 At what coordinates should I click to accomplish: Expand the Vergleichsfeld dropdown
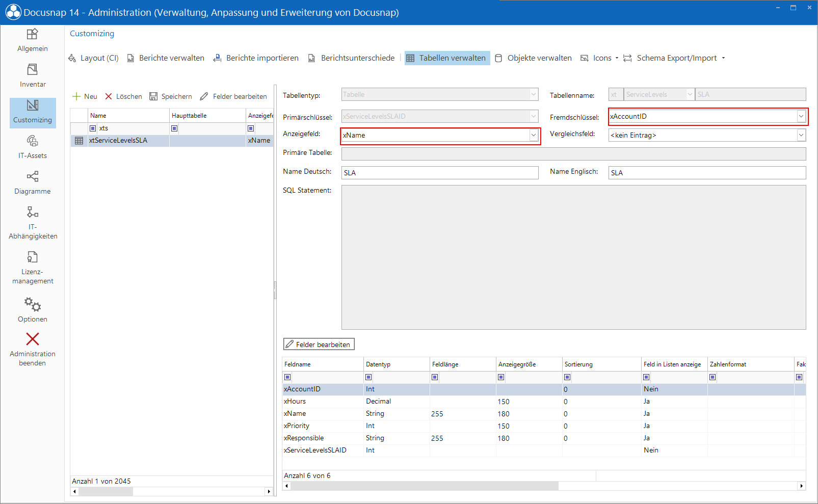point(801,135)
